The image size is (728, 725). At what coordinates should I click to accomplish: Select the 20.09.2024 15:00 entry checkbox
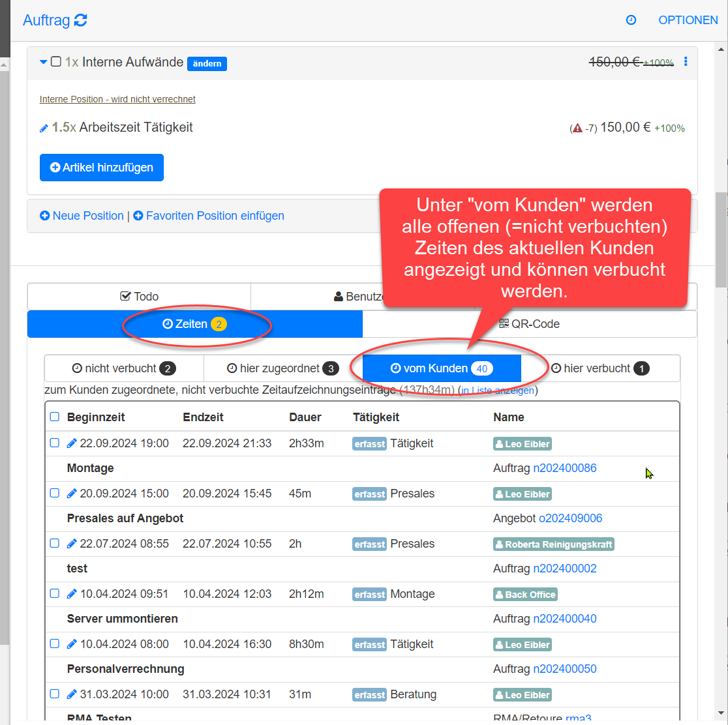click(x=55, y=493)
